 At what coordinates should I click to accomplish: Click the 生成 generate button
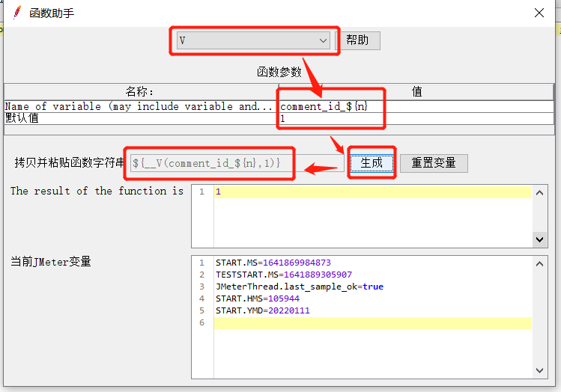tap(372, 163)
